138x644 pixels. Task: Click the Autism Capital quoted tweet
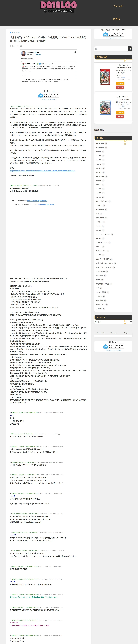(x=49, y=73)
